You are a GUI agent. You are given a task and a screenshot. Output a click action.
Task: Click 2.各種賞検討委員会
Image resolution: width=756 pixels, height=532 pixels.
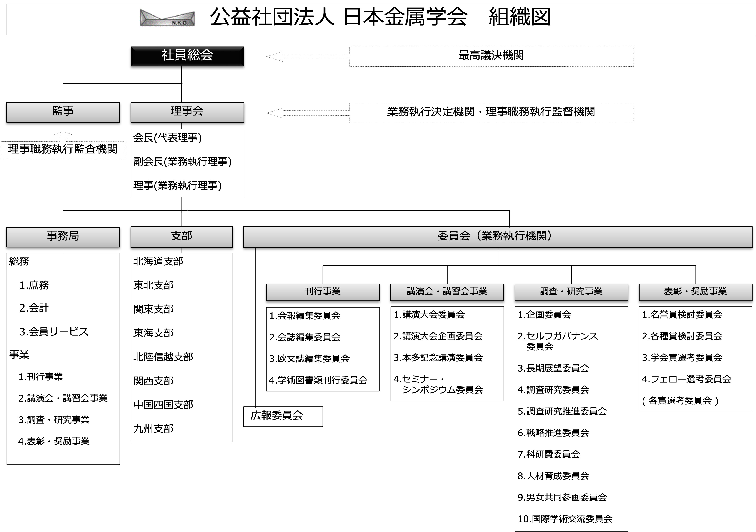click(682, 336)
